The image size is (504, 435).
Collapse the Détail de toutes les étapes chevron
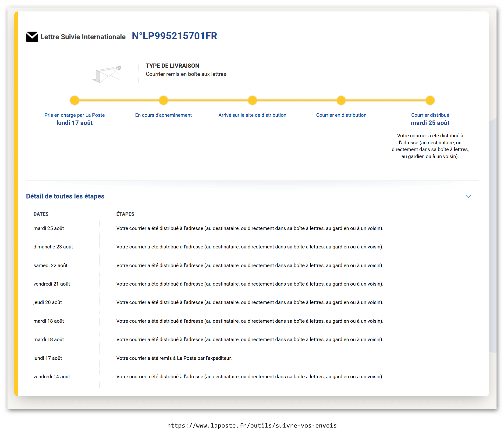(x=468, y=196)
